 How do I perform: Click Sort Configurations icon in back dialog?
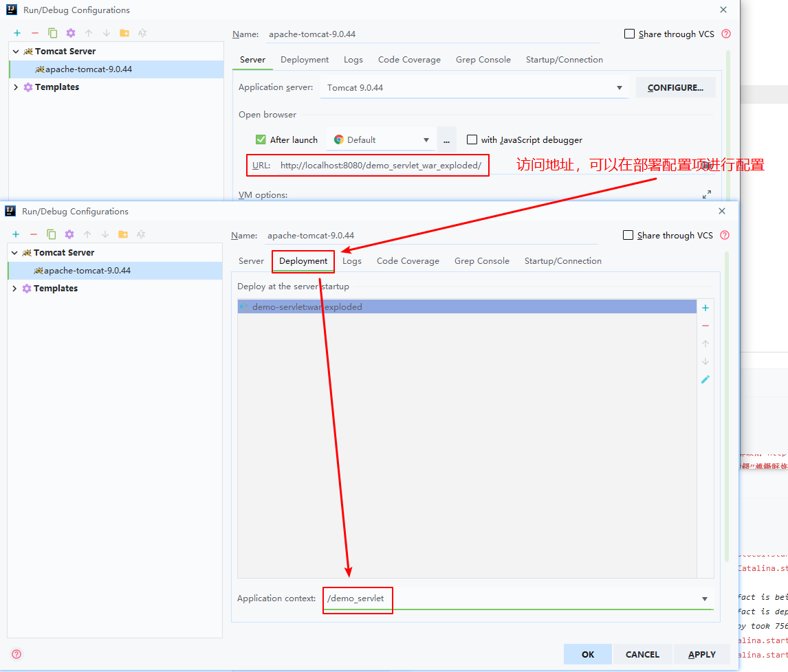tap(142, 33)
